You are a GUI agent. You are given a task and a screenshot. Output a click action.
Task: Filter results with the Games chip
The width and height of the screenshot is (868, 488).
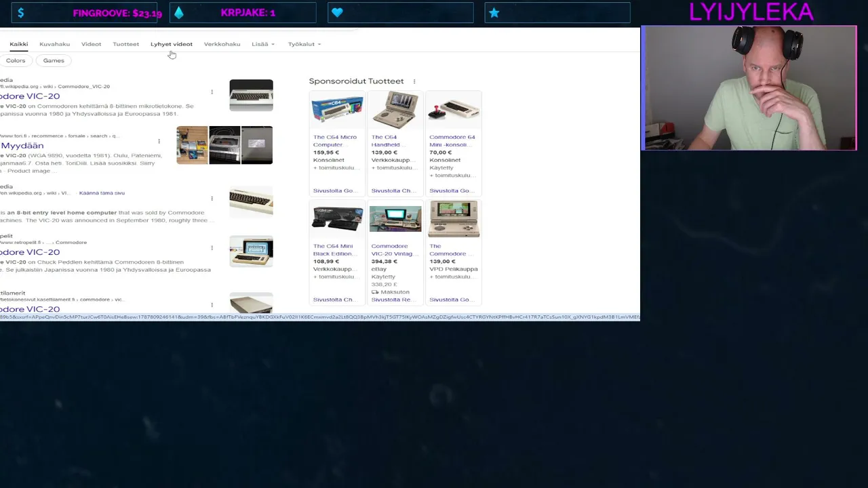[x=54, y=60]
